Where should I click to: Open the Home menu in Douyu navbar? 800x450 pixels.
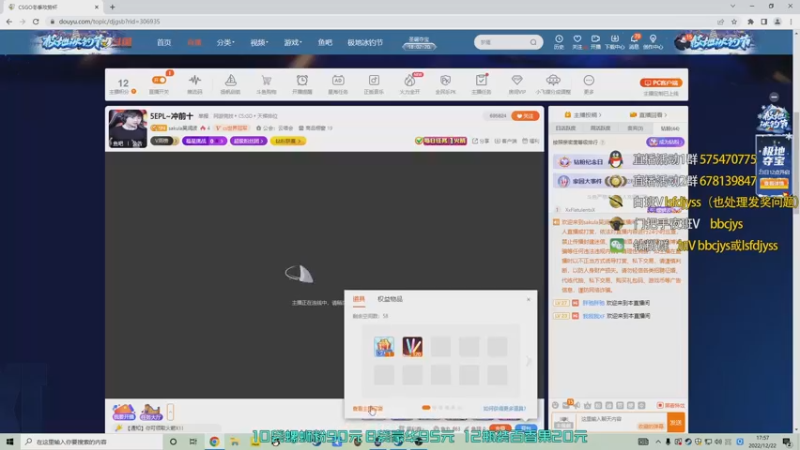[x=164, y=42]
